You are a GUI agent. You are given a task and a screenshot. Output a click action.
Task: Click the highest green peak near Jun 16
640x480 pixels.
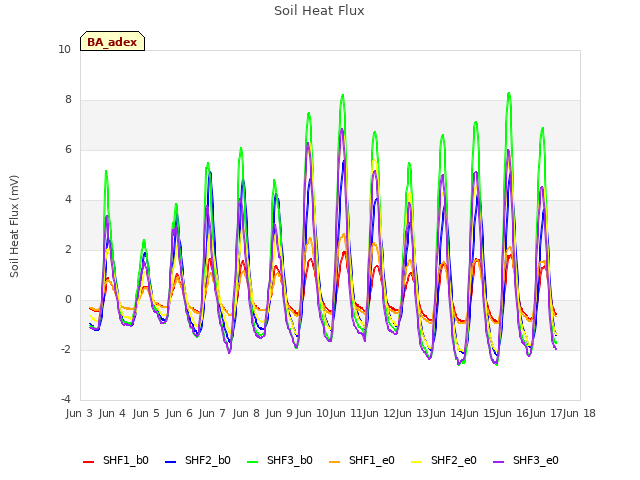(509, 93)
